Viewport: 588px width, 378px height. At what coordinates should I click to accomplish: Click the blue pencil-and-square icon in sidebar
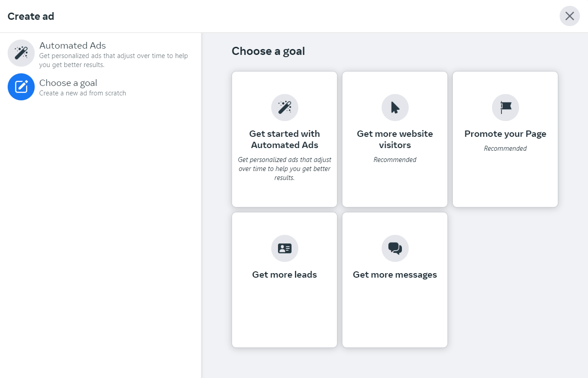21,87
